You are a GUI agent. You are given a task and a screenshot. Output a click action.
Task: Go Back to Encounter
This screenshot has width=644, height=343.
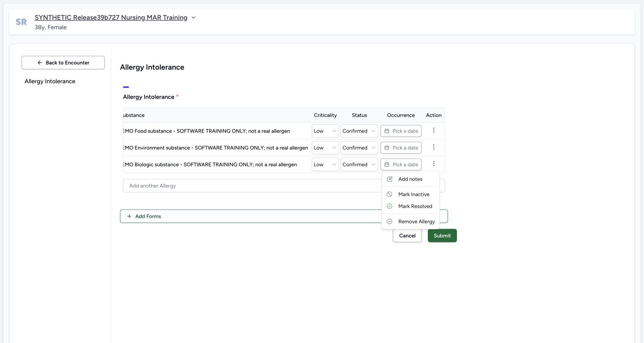[63, 63]
